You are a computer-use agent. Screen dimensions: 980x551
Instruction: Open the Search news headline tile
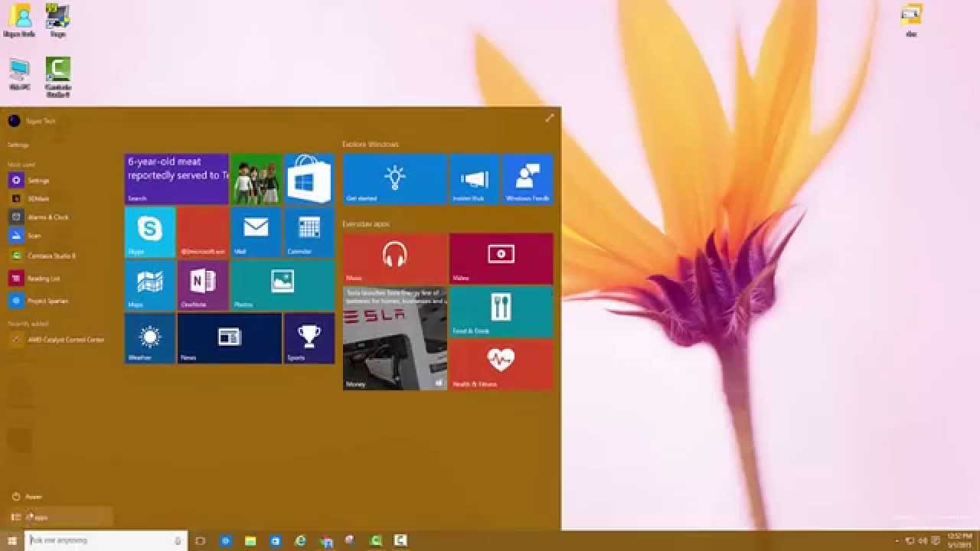176,179
